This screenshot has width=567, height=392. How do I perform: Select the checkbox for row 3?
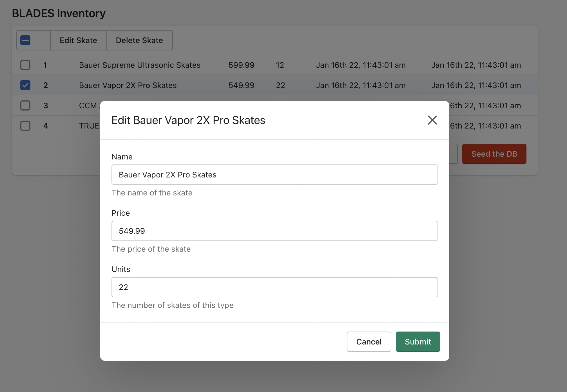point(25,105)
